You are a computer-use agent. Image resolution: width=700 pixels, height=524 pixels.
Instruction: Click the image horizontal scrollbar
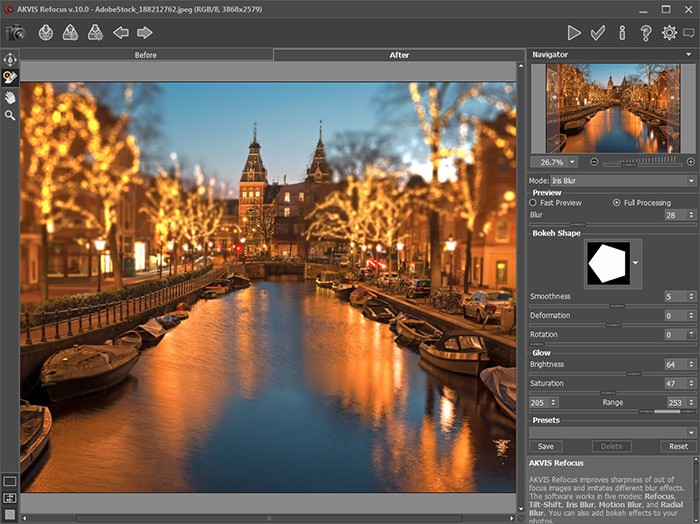point(269,518)
